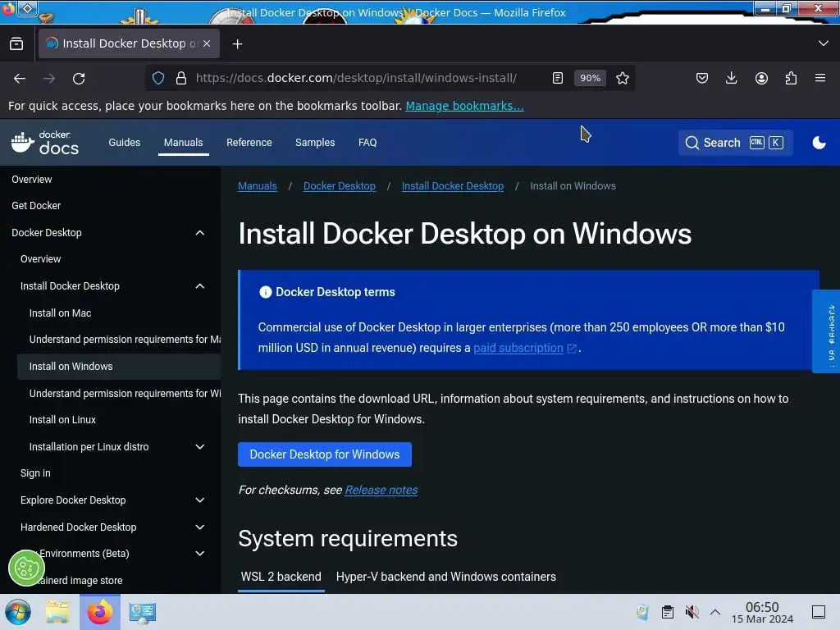840x630 pixels.
Task: Open the docs Search box
Action: 735,143
